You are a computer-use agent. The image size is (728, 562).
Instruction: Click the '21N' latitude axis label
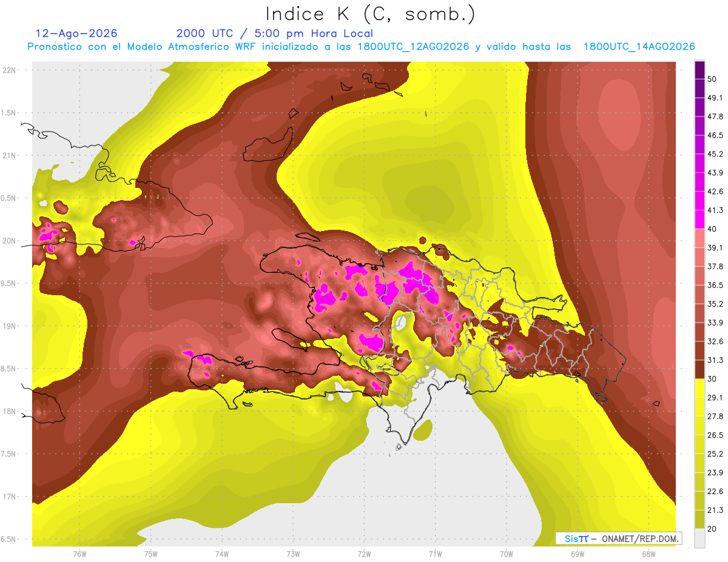tap(9, 155)
